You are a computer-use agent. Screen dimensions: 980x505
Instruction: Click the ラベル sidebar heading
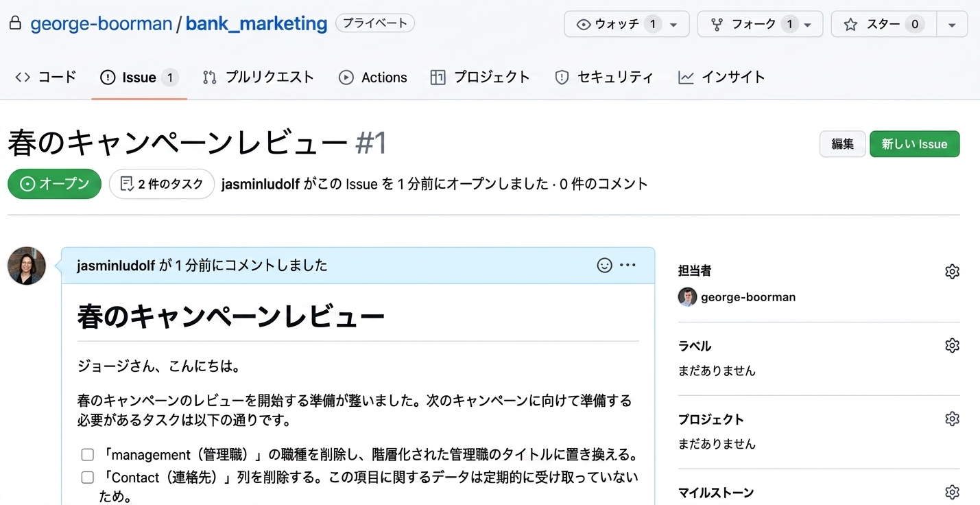pos(695,346)
